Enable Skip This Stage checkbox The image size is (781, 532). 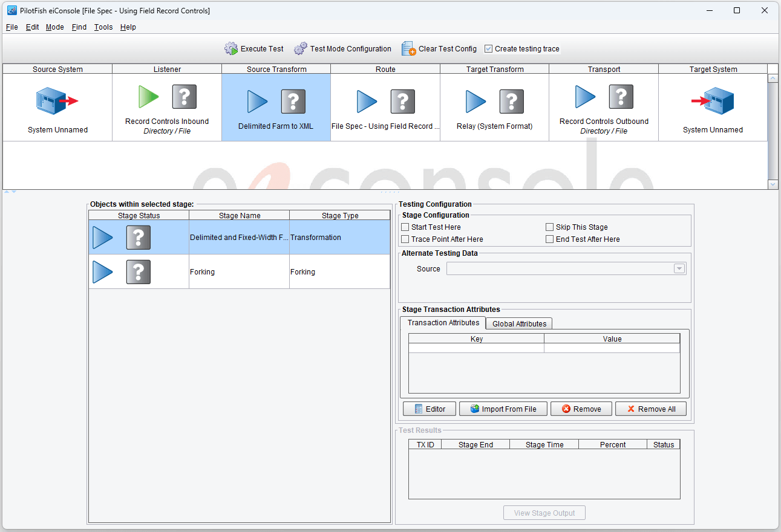tap(549, 227)
